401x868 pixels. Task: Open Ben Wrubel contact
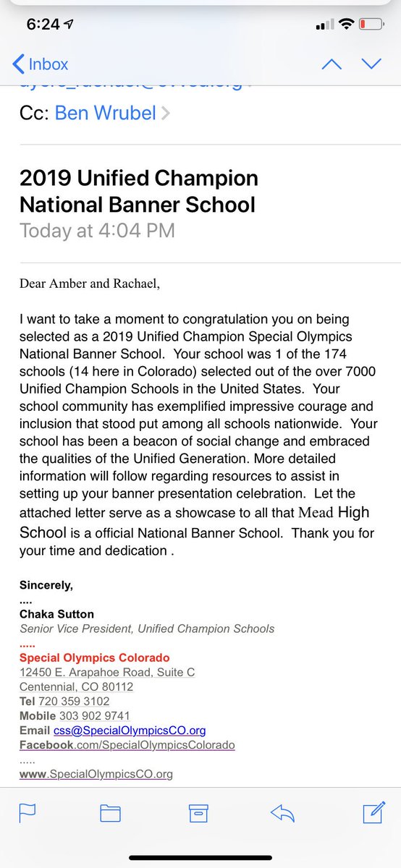coord(104,114)
